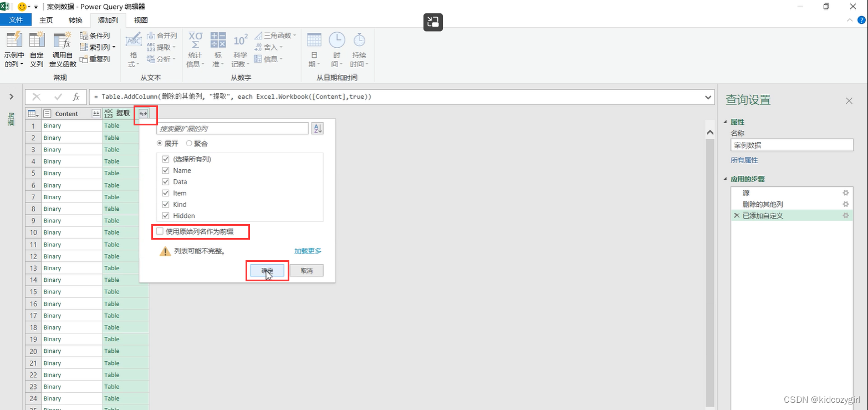Image resolution: width=868 pixels, height=410 pixels.
Task: Click the 确定 (OK) button
Action: (x=268, y=270)
